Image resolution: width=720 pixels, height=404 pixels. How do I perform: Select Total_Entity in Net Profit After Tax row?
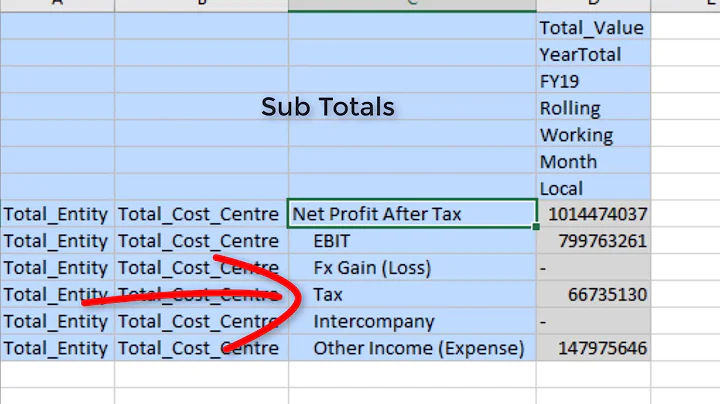pyautogui.click(x=57, y=213)
